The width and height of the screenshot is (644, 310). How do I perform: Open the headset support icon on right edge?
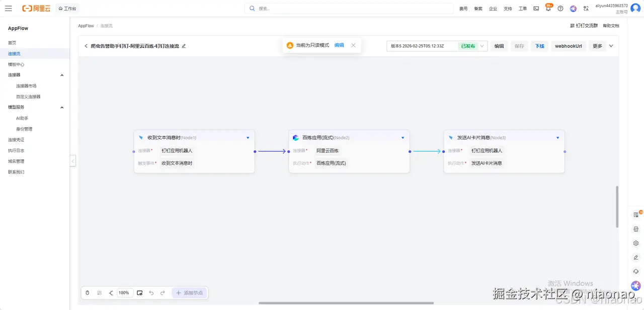(635, 271)
